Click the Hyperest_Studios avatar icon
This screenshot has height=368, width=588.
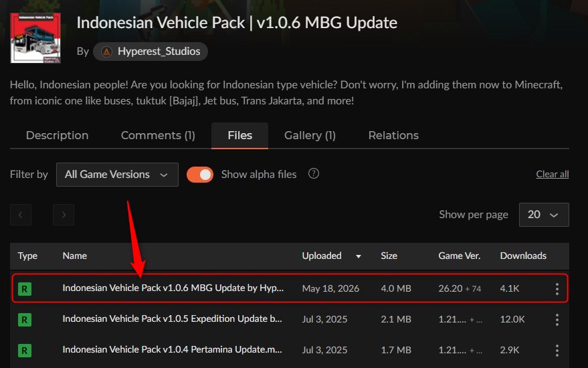click(x=106, y=52)
